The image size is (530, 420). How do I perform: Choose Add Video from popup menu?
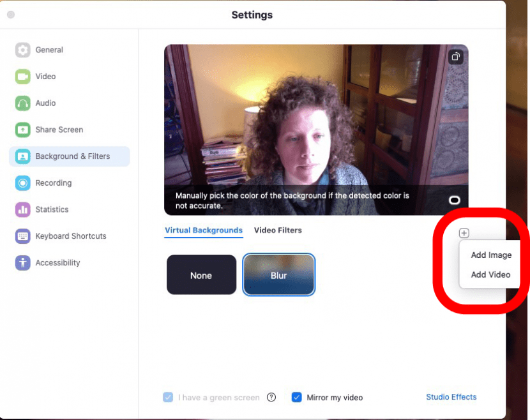[x=490, y=274]
